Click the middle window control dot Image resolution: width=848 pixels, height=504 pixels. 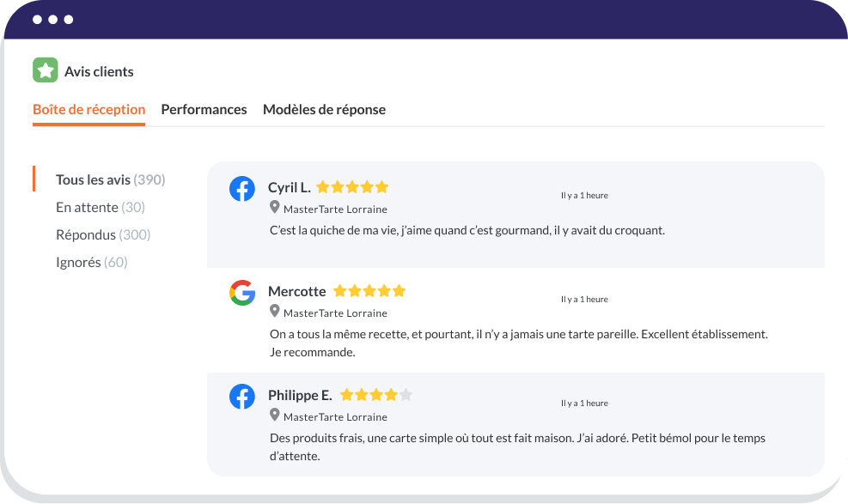click(53, 19)
